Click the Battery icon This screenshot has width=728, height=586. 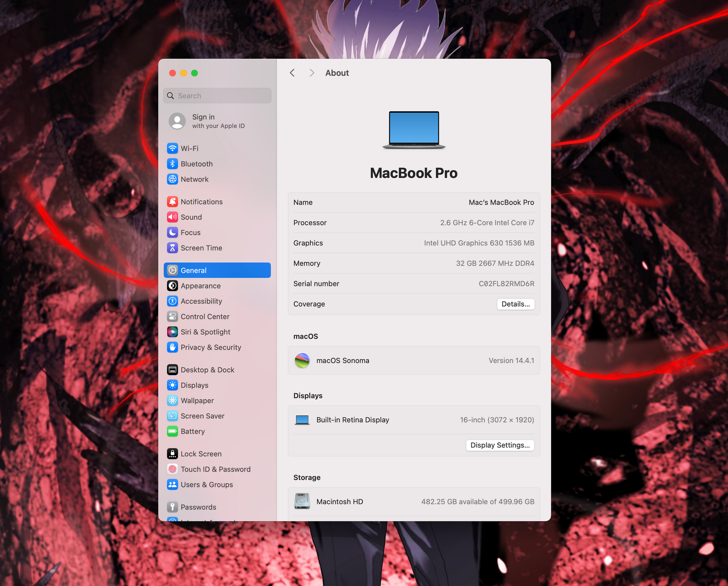pyautogui.click(x=172, y=431)
